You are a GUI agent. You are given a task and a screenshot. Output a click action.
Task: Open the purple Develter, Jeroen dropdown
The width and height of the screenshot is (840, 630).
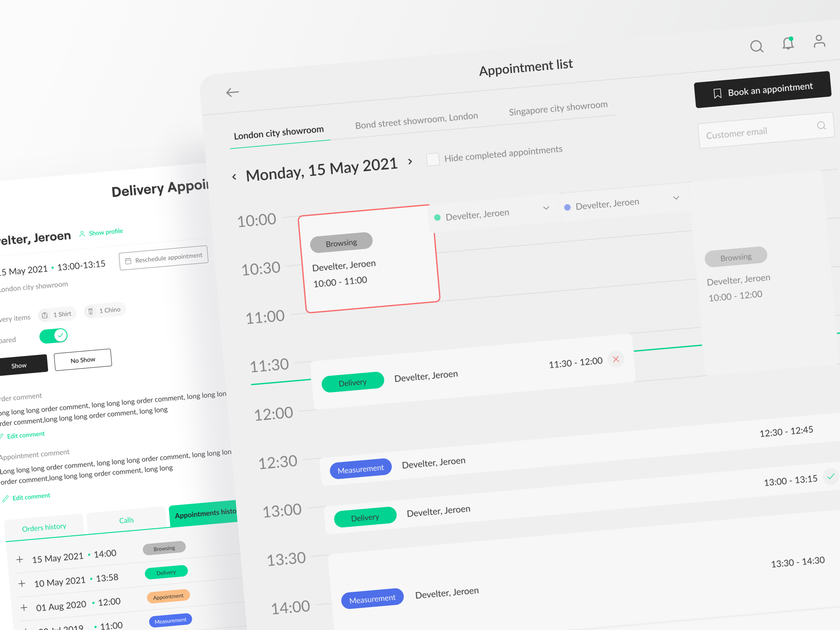coord(676,198)
